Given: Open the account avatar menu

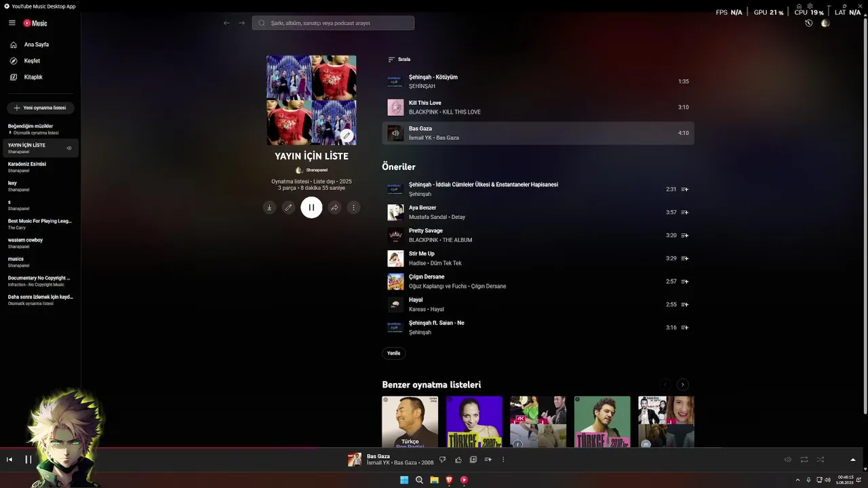Looking at the screenshot, I should click(825, 23).
